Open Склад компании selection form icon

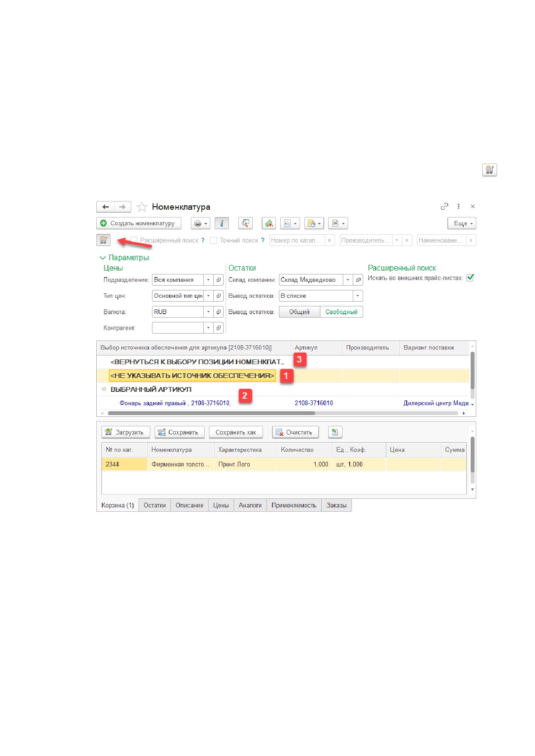(x=358, y=280)
